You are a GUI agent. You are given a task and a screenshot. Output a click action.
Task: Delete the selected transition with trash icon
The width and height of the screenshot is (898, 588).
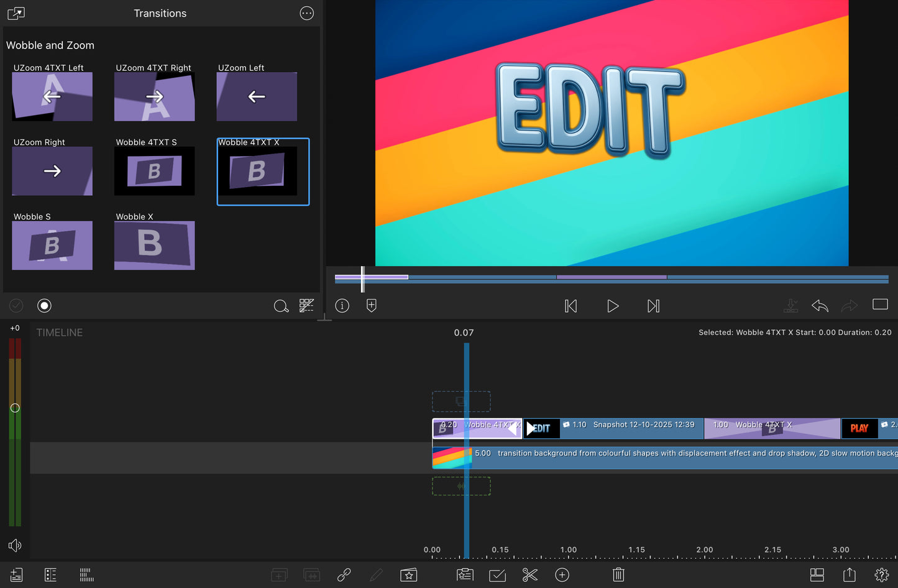pos(618,575)
